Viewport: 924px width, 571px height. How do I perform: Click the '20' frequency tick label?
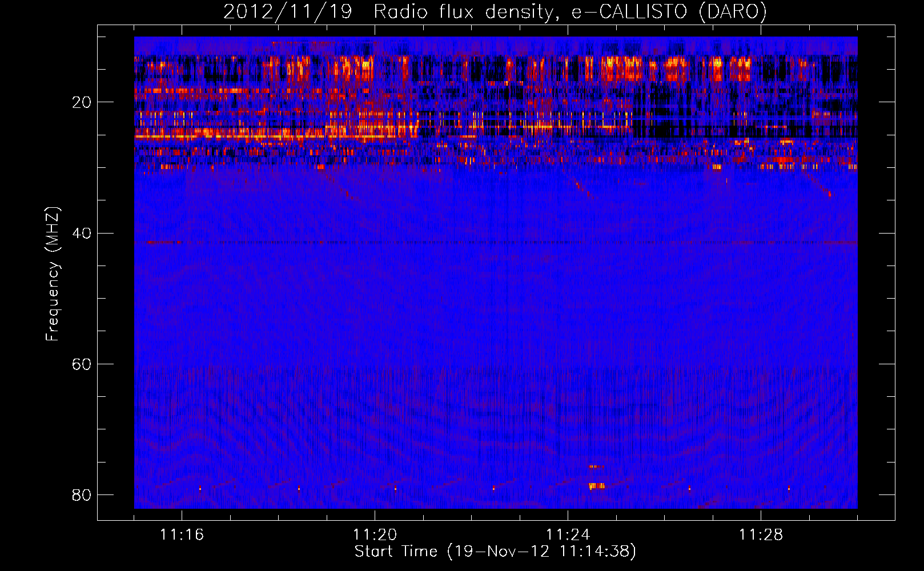pyautogui.click(x=82, y=102)
